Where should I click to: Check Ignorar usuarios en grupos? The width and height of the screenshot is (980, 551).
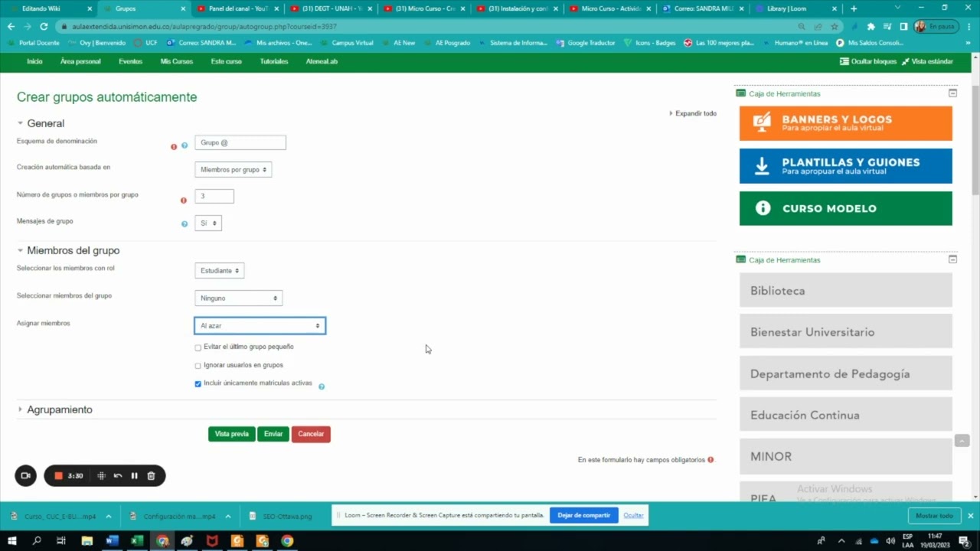[x=198, y=366]
